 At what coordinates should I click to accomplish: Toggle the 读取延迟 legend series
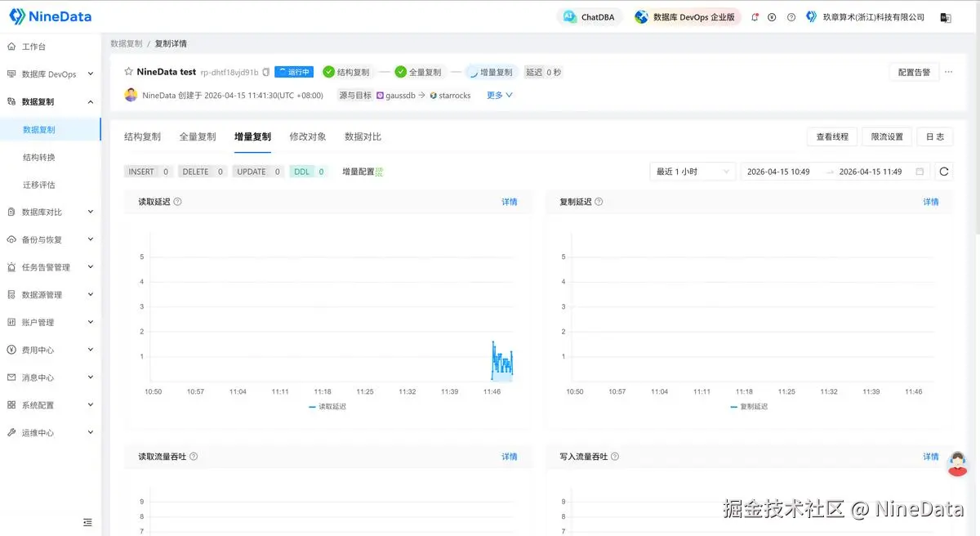coord(327,406)
